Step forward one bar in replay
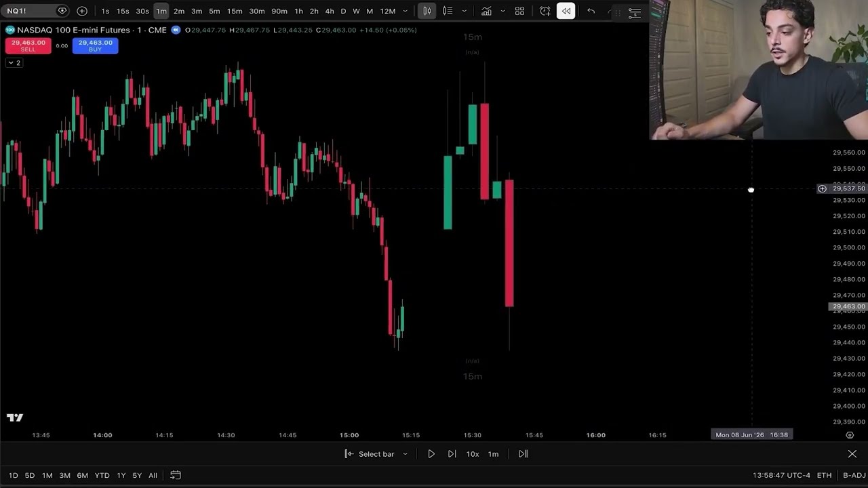The width and height of the screenshot is (868, 488). pos(452,454)
